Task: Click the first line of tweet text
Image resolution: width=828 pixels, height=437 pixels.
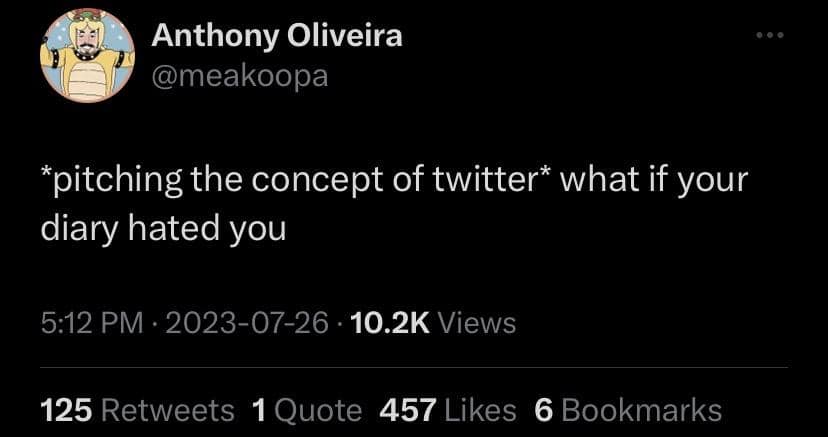Action: coord(394,183)
